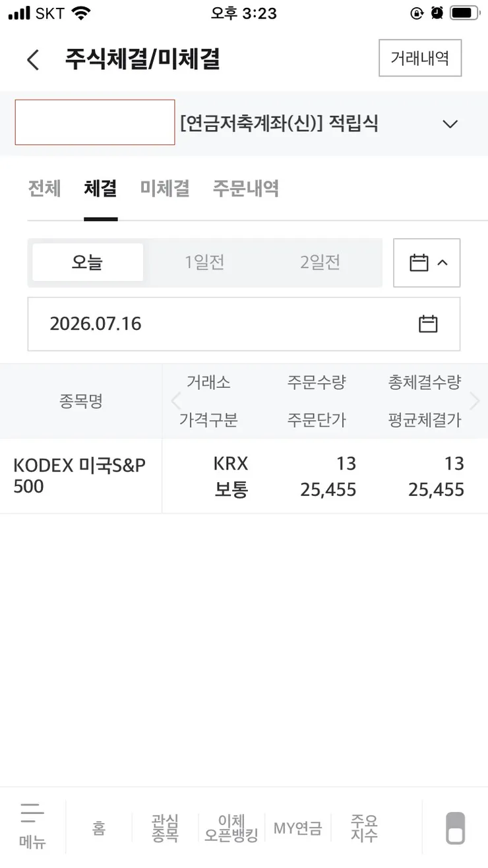
Task: Show previous table columns with left arrow
Action: (x=175, y=400)
